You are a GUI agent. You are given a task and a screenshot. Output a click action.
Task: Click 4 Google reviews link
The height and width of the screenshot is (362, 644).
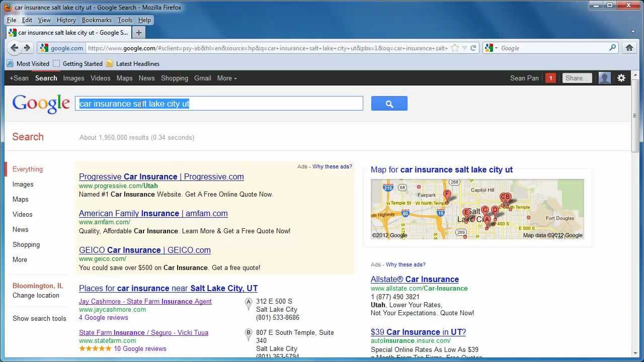pyautogui.click(x=103, y=317)
